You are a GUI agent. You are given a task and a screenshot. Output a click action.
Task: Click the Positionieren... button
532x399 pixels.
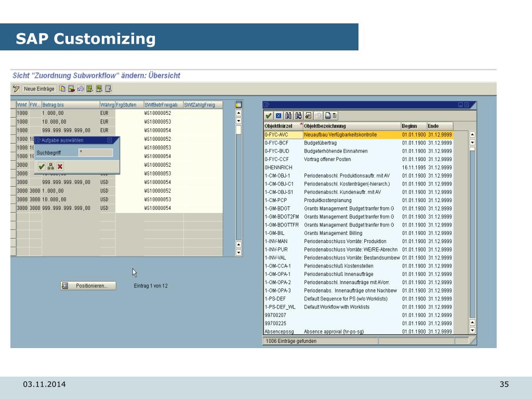pyautogui.click(x=88, y=286)
